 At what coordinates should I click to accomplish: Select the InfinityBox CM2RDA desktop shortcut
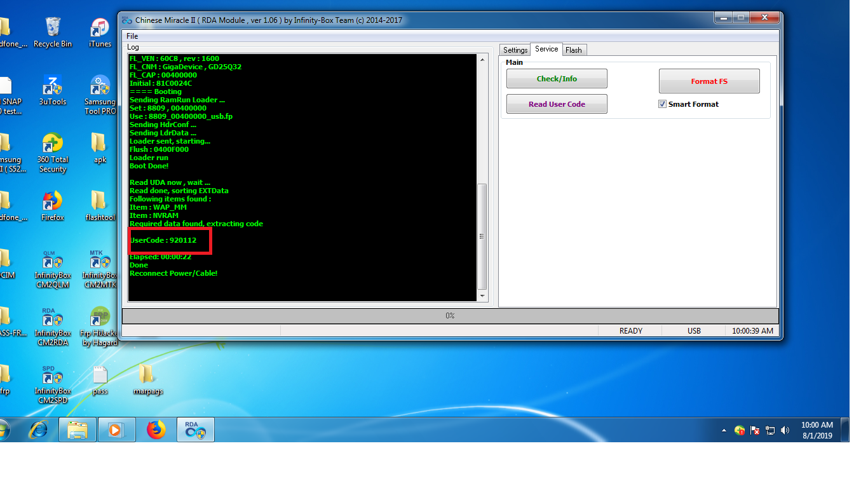coord(53,327)
